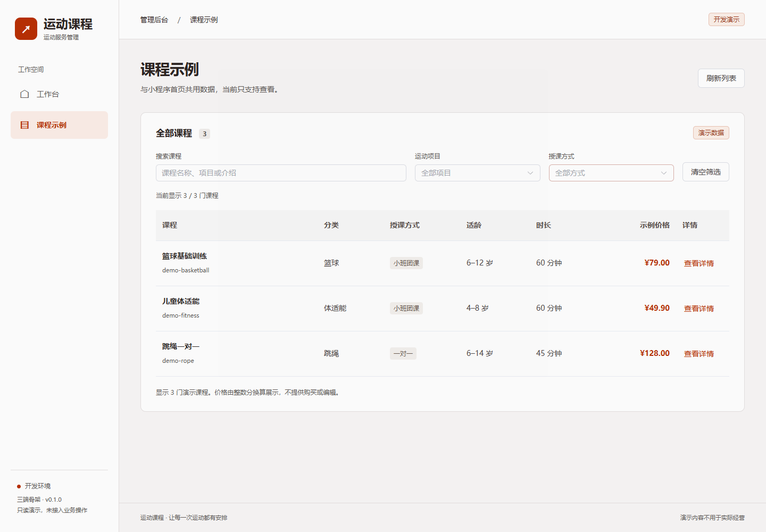
Task: Click the ¥49.90 price
Action: coord(657,308)
